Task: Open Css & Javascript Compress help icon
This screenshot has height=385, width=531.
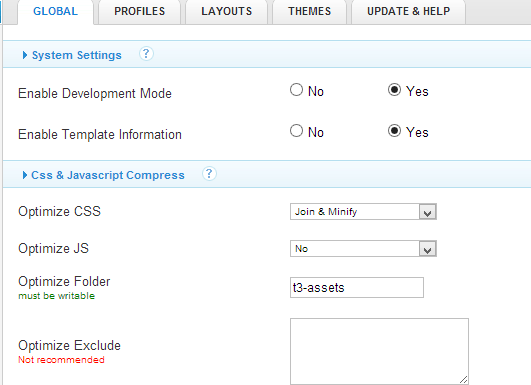Action: [x=209, y=174]
